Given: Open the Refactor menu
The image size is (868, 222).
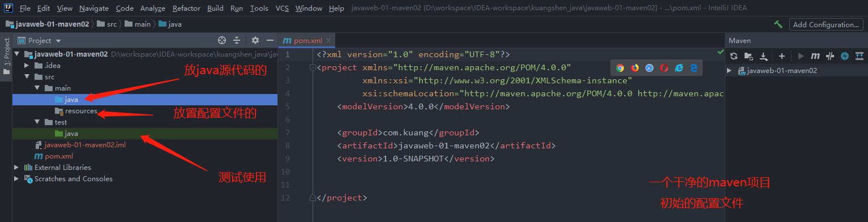Looking at the screenshot, I should click(186, 8).
